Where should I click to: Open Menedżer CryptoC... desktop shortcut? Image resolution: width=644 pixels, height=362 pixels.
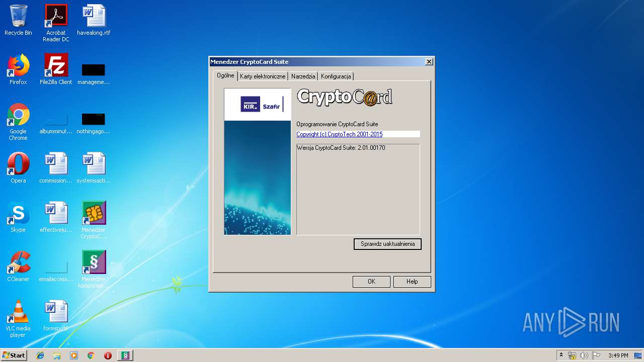tap(94, 220)
